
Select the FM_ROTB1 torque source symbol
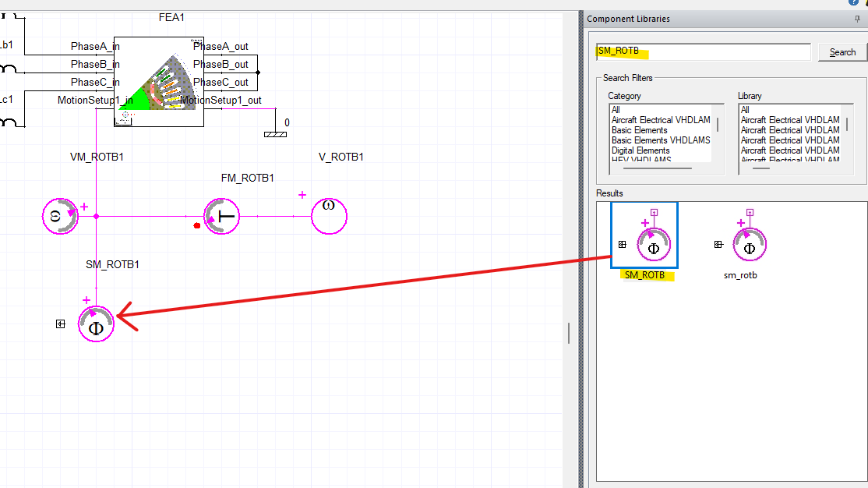click(221, 216)
